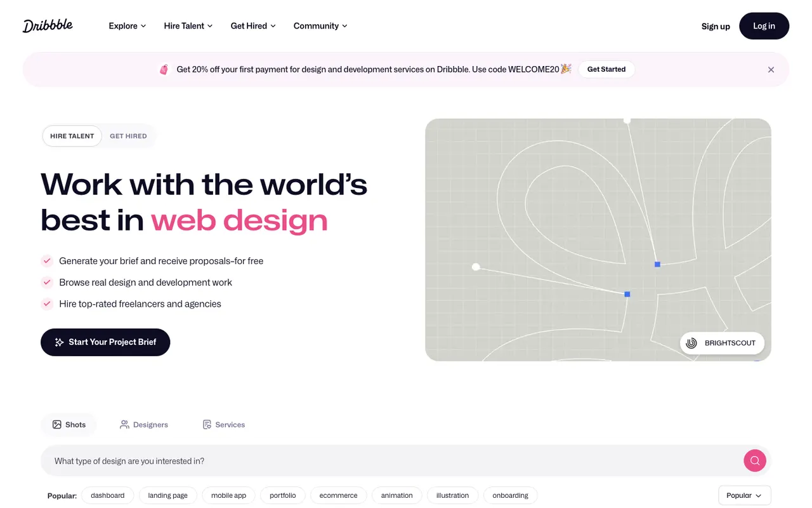Click the Sign up link
Image resolution: width=812 pixels, height=508 pixels.
[x=716, y=26]
